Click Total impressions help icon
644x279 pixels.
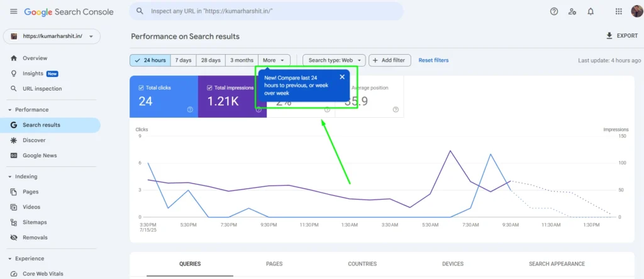[x=258, y=110]
